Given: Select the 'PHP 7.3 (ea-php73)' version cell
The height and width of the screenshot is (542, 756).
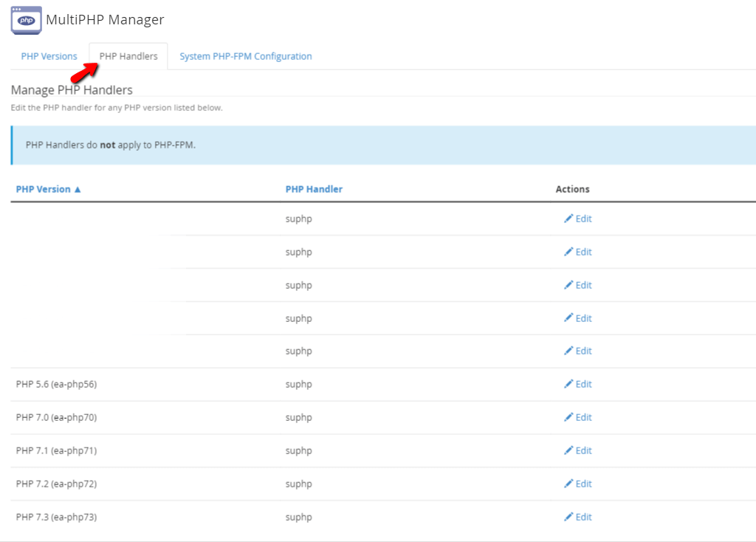Looking at the screenshot, I should click(56, 518).
